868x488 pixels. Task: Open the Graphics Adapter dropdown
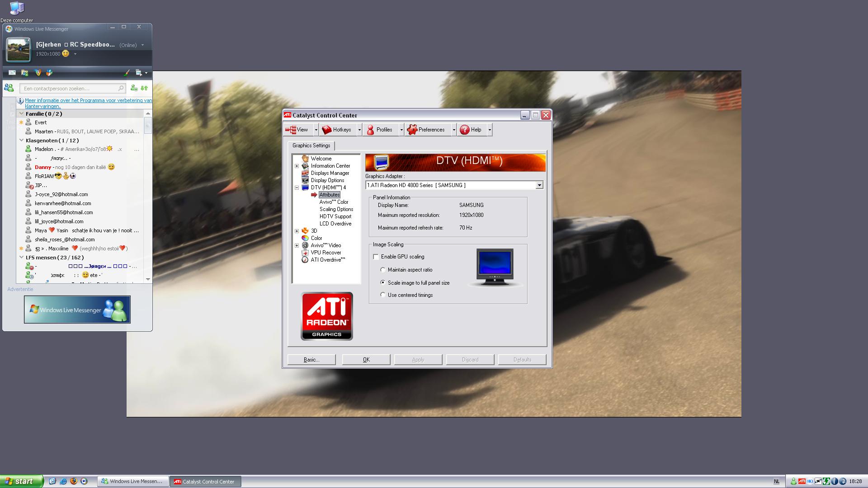[539, 185]
